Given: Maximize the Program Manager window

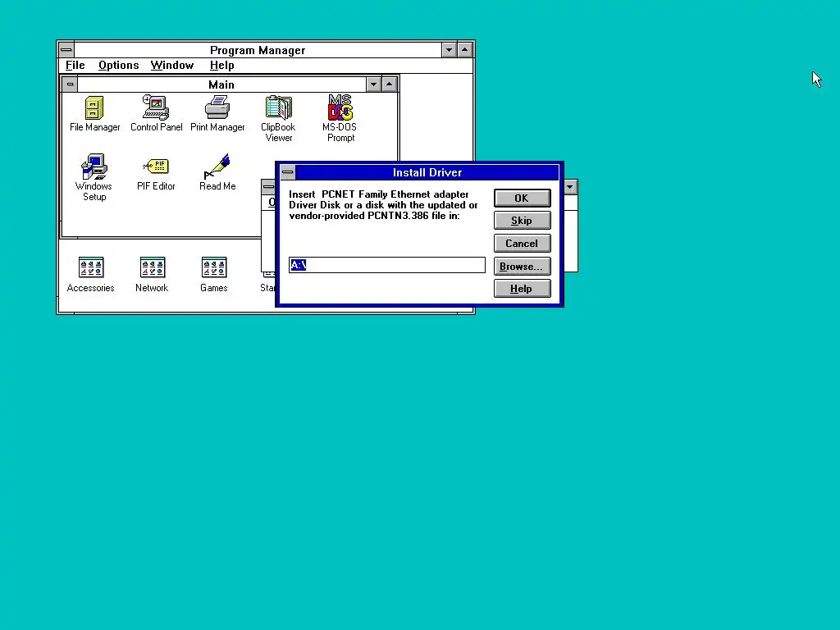Looking at the screenshot, I should (465, 50).
